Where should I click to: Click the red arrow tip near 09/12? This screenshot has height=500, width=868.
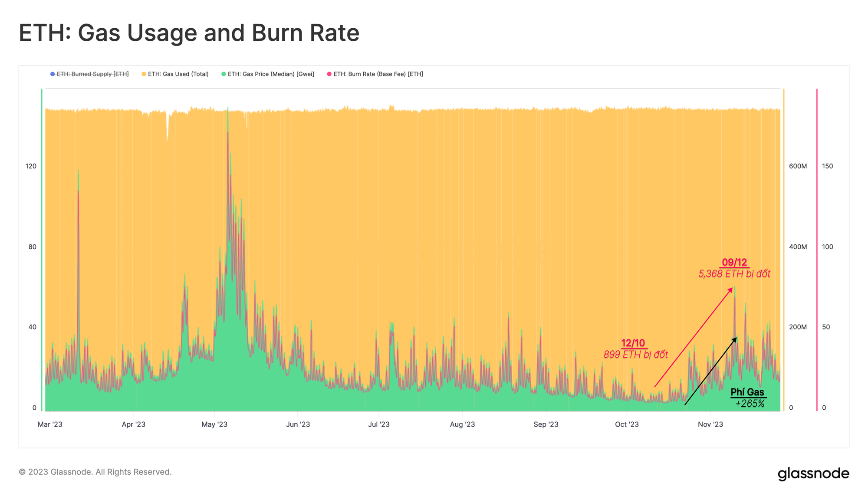pyautogui.click(x=732, y=288)
